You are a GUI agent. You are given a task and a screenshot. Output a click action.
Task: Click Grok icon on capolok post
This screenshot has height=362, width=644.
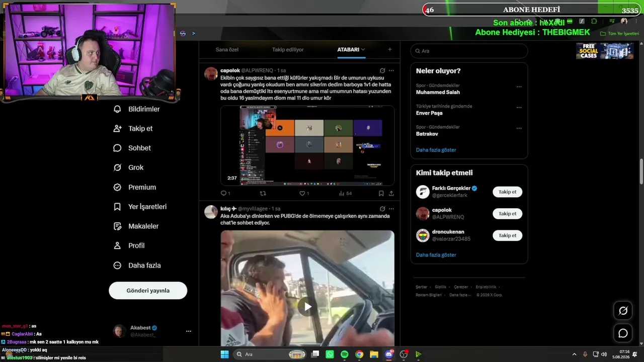click(x=382, y=70)
